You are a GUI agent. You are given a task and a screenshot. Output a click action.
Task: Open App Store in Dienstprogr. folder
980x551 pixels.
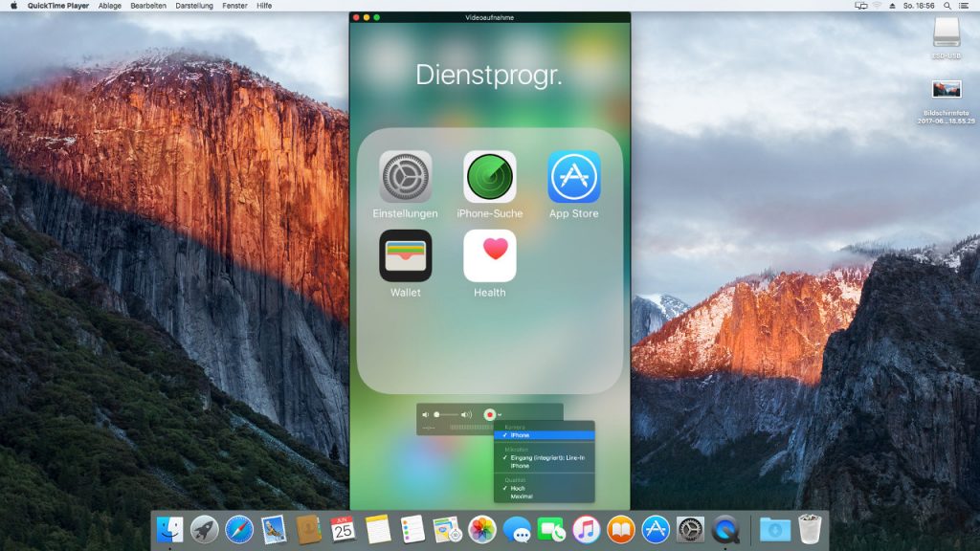574,177
